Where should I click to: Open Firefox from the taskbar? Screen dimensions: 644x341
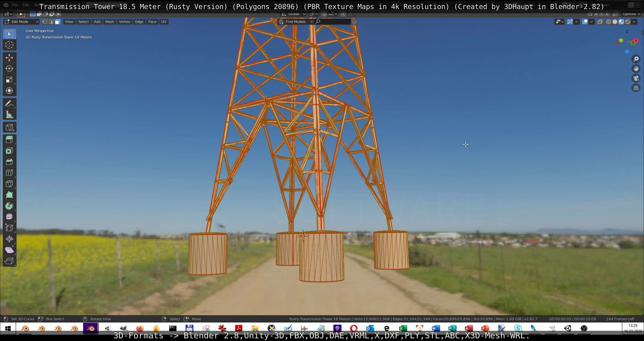(x=140, y=328)
